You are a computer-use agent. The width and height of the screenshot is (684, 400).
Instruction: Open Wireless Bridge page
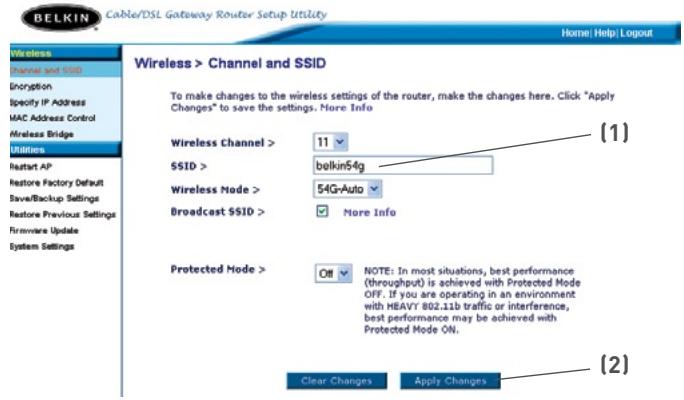(41, 134)
